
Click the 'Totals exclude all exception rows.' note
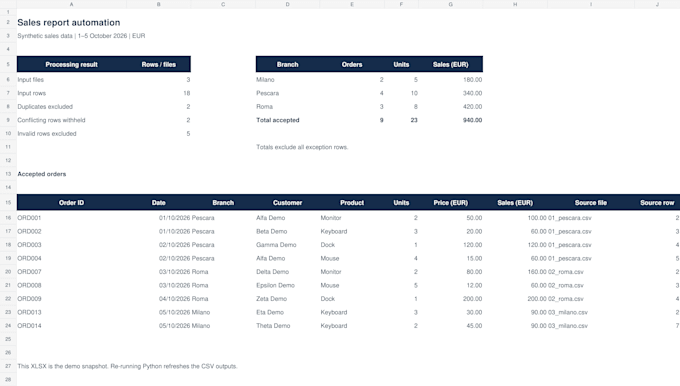302,147
